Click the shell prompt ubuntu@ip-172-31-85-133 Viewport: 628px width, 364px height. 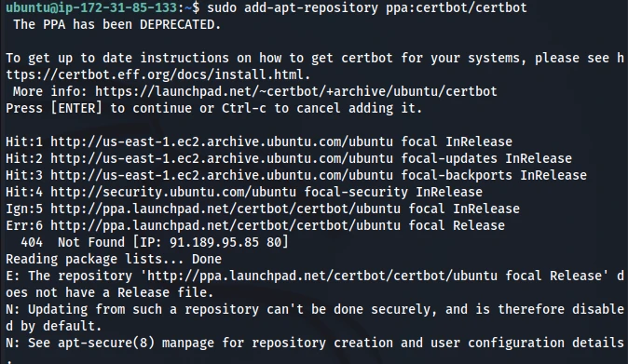[x=91, y=7]
